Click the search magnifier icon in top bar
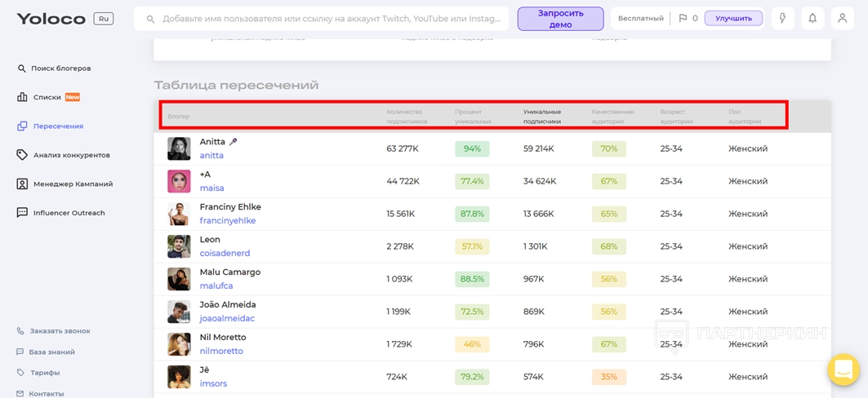Screen dimensions: 868x398 click(150, 20)
